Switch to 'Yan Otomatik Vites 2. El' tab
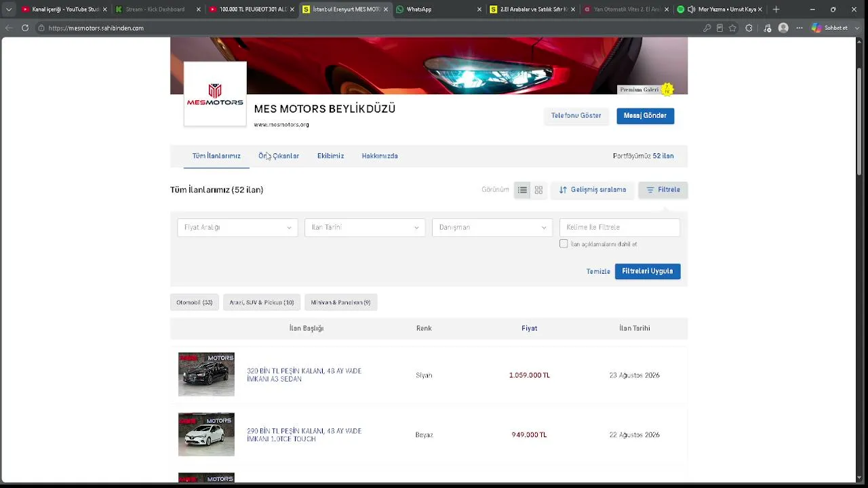The height and width of the screenshot is (488, 868). tap(624, 9)
